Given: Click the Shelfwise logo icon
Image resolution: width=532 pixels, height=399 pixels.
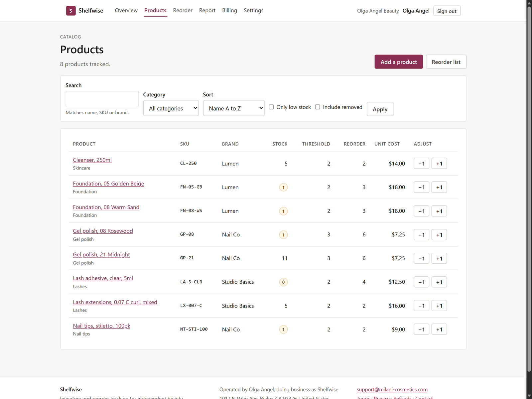Looking at the screenshot, I should pos(71,11).
